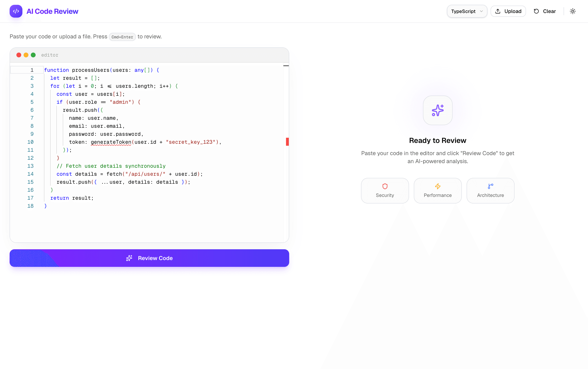Click the sparkle icon above Ready to Review
Screen dimensions: 588x369
pyautogui.click(x=438, y=110)
